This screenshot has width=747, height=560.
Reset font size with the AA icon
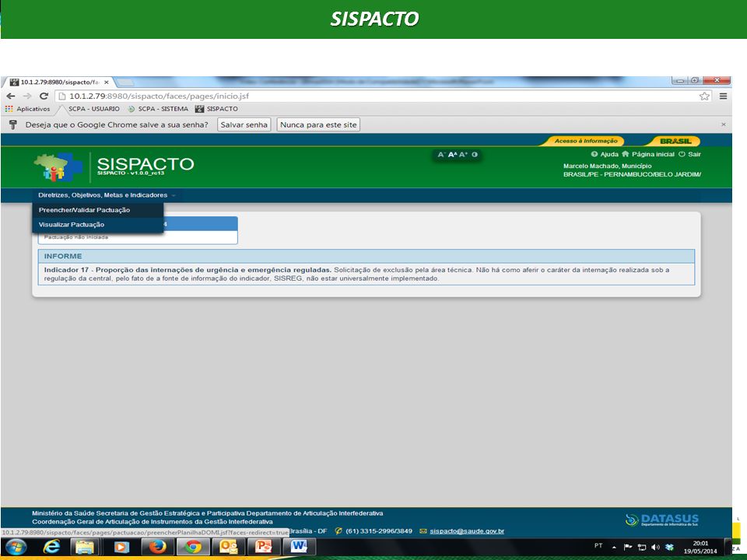tap(453, 155)
